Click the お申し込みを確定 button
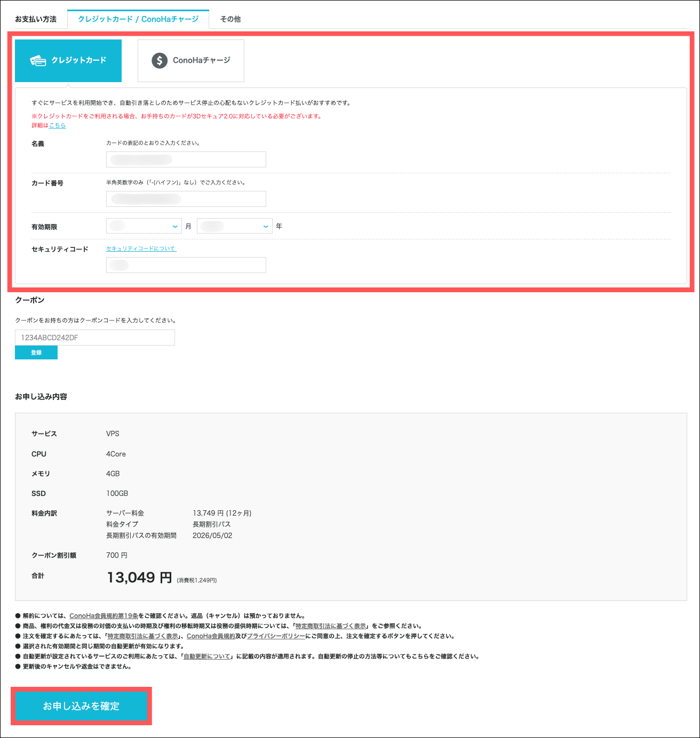This screenshot has height=738, width=700. [81, 706]
